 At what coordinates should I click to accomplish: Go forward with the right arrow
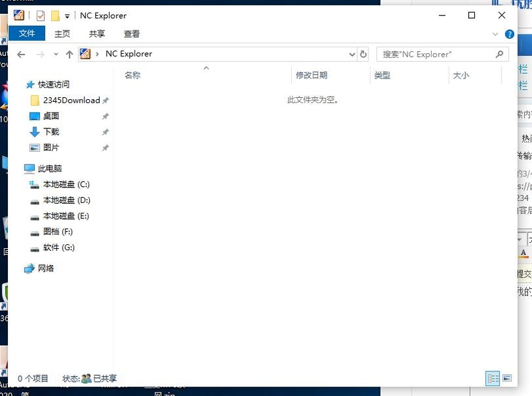(x=41, y=55)
